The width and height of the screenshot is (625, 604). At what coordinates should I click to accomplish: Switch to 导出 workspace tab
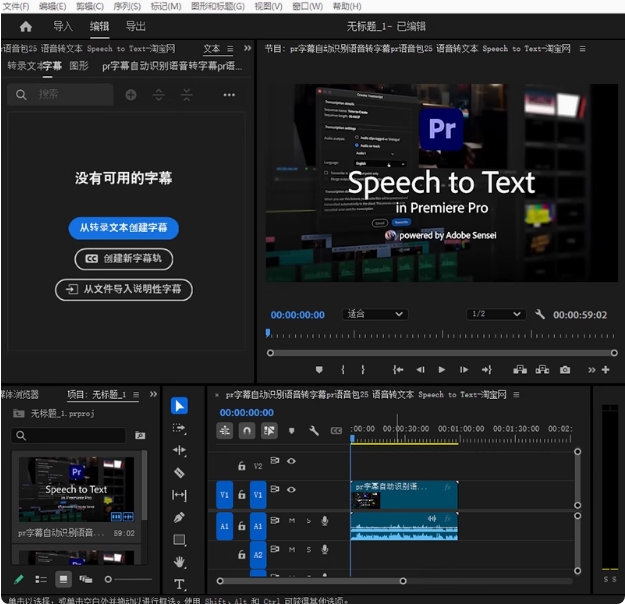(136, 26)
